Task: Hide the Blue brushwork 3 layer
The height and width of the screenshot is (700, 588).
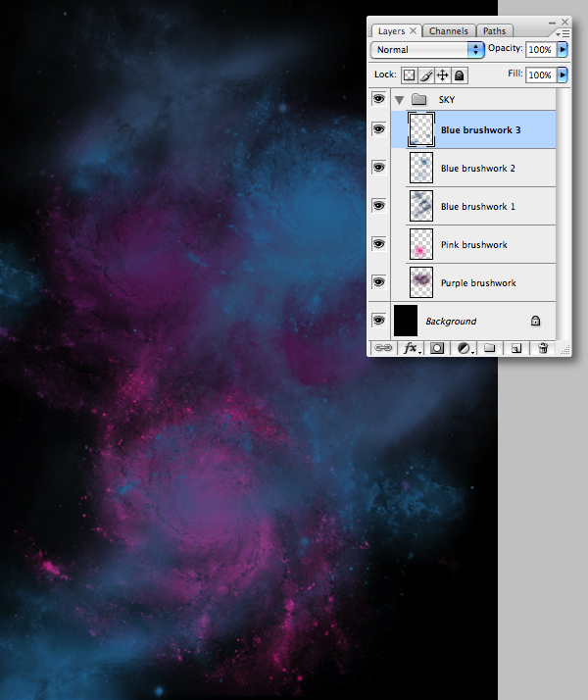Action: [378, 129]
